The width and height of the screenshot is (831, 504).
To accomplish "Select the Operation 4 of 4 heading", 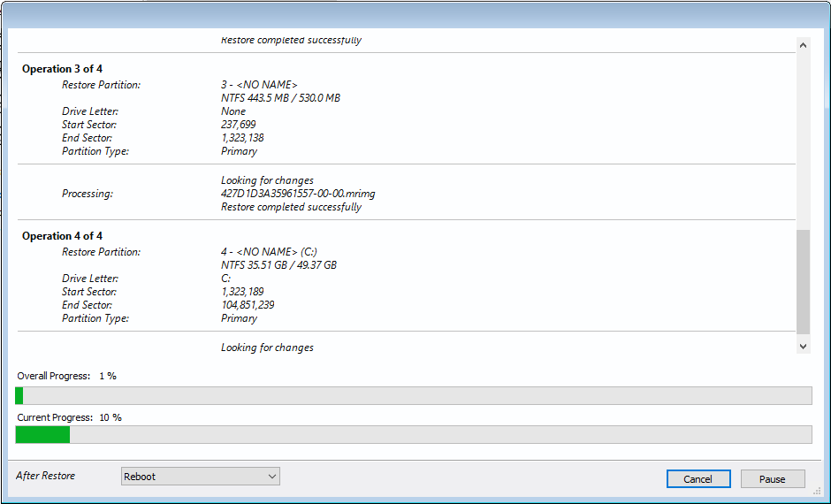I will tap(63, 236).
